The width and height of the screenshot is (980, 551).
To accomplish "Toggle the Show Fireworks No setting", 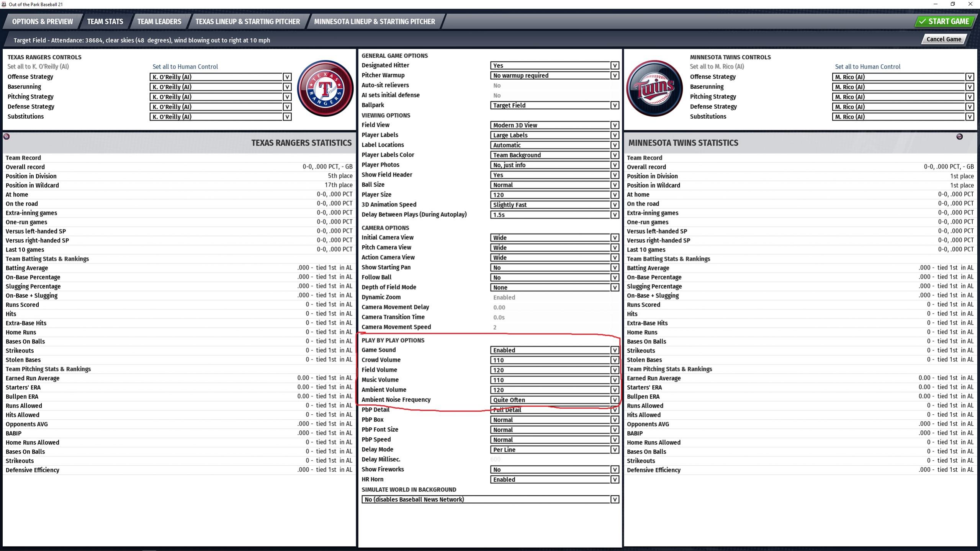I will [550, 470].
